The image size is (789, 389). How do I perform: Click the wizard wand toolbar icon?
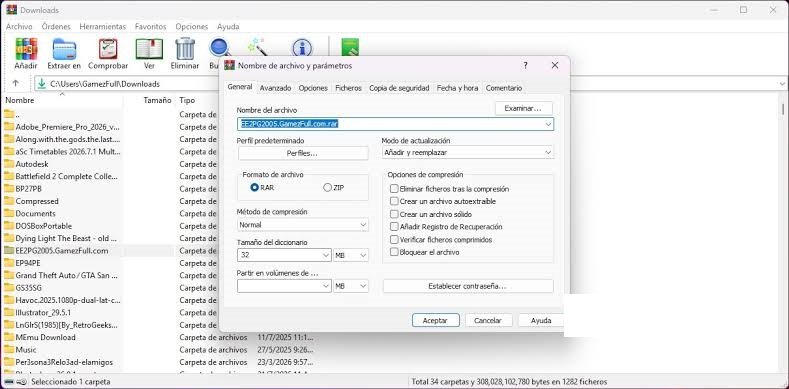[x=258, y=47]
